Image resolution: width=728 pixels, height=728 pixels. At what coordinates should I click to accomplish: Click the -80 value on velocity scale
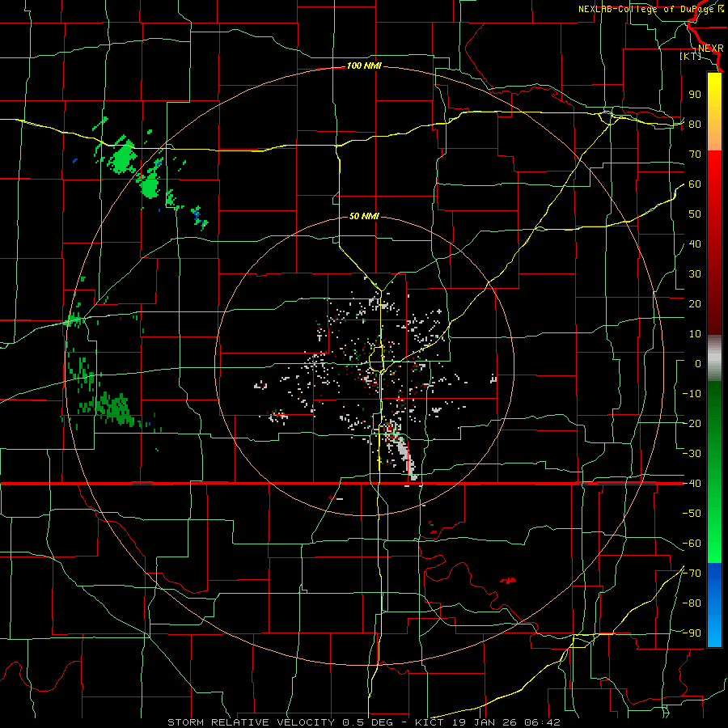pos(692,603)
